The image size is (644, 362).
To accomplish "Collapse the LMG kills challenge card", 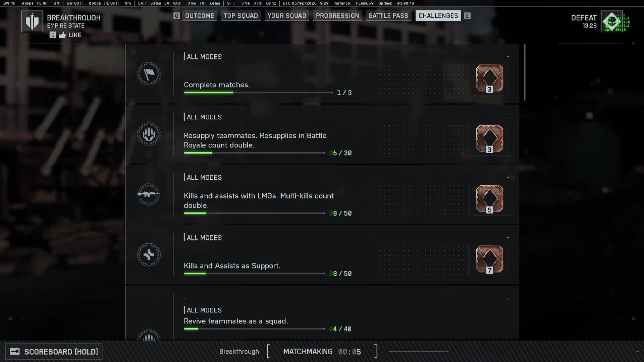I will (508, 177).
